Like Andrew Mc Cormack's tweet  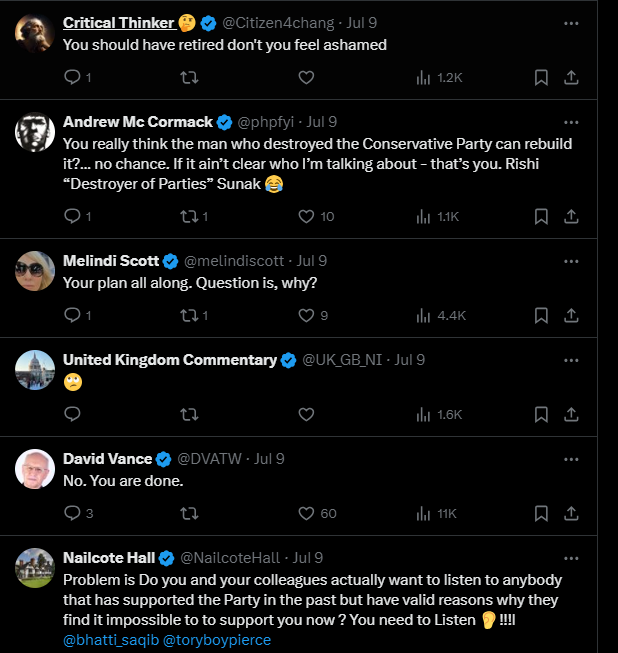307,216
